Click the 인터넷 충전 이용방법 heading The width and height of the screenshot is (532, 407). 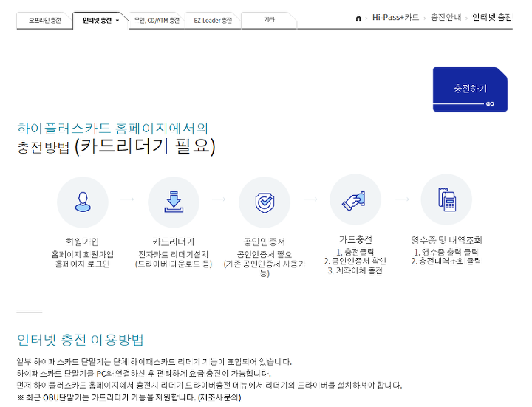(x=81, y=340)
